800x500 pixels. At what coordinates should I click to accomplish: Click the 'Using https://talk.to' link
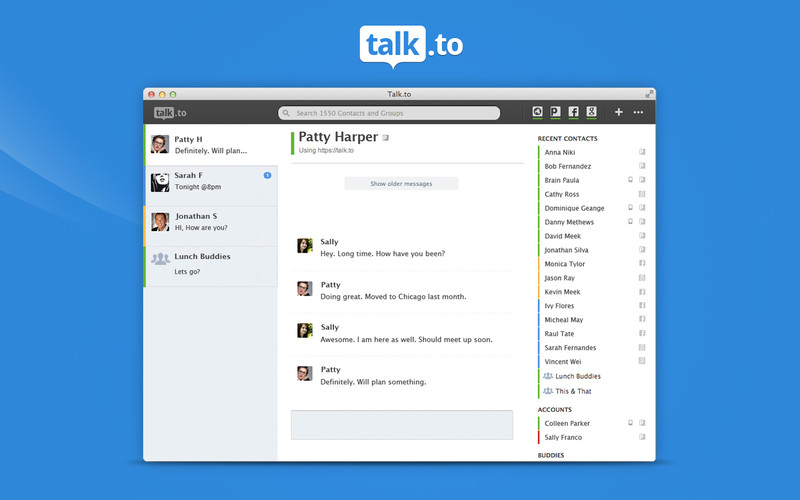coord(326,151)
